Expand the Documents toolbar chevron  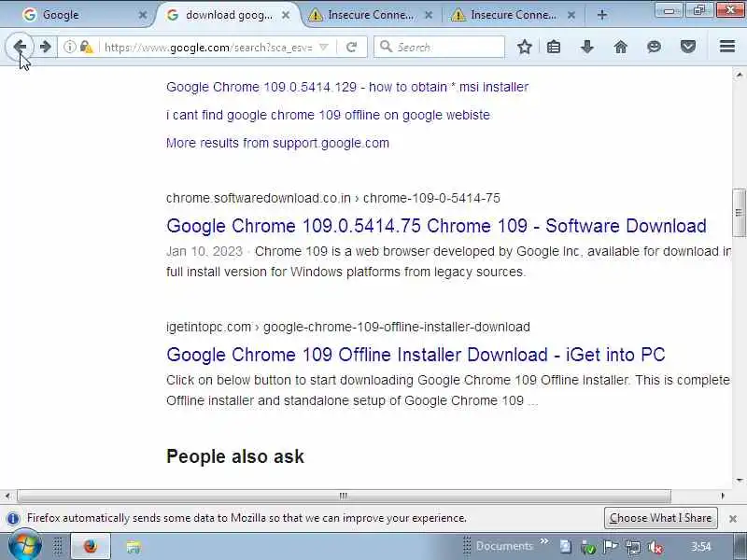(543, 541)
